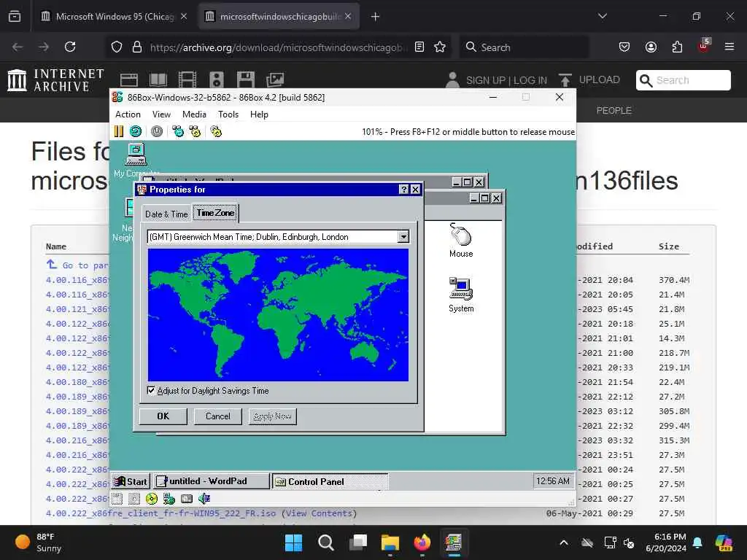Open Internet Archive audio speaker icon
Screen dimensions: 747x560
click(216, 79)
